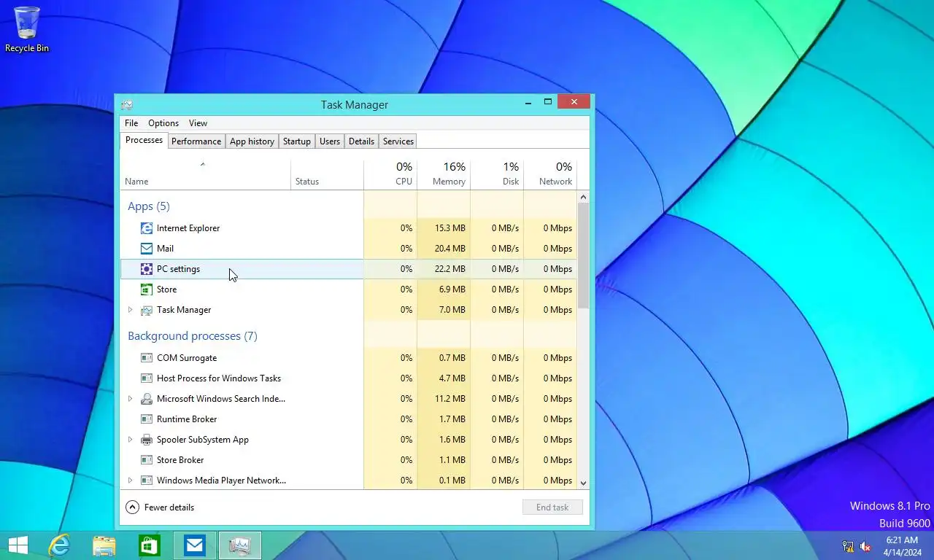Screen dimensions: 934x560
Task: Click the Task Manager taskbar button
Action: click(x=240, y=545)
